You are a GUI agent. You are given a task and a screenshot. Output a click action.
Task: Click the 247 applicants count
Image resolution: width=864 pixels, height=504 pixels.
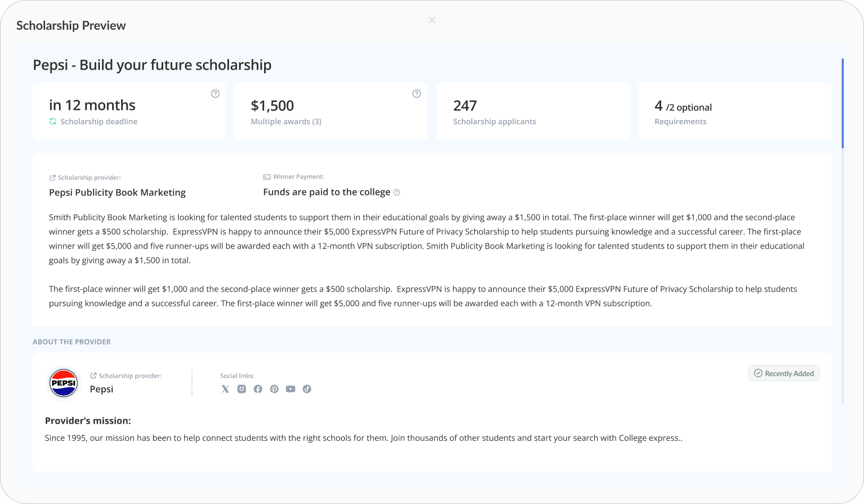click(465, 106)
